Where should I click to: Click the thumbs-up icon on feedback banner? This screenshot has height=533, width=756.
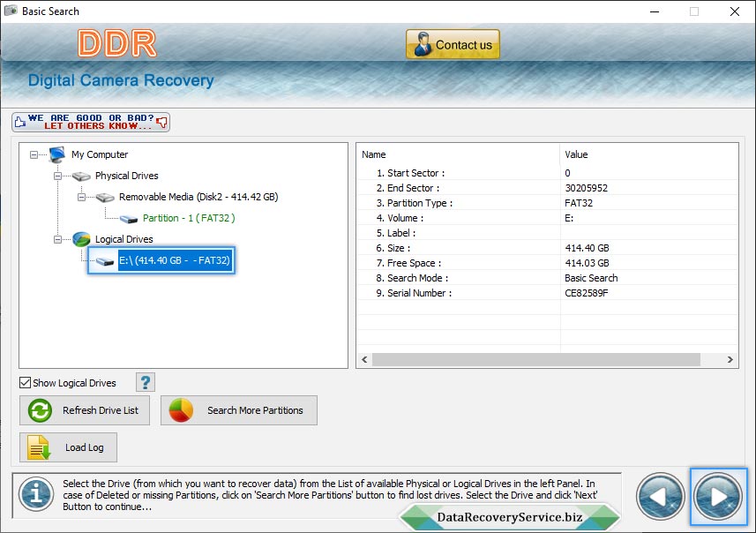pyautogui.click(x=19, y=122)
